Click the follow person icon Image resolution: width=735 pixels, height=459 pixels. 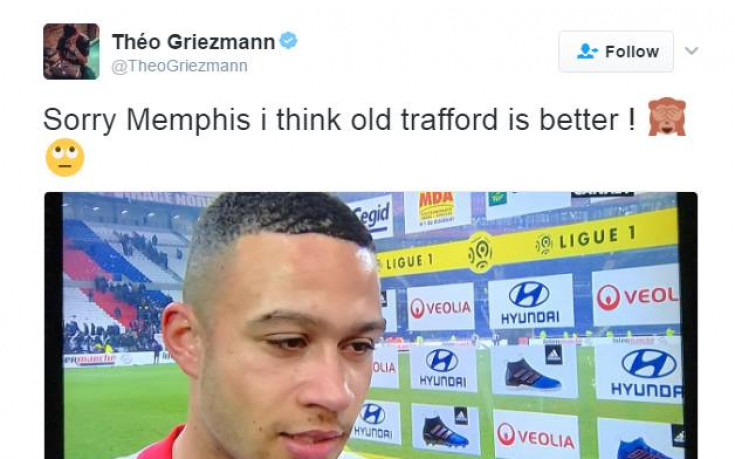coord(587,51)
